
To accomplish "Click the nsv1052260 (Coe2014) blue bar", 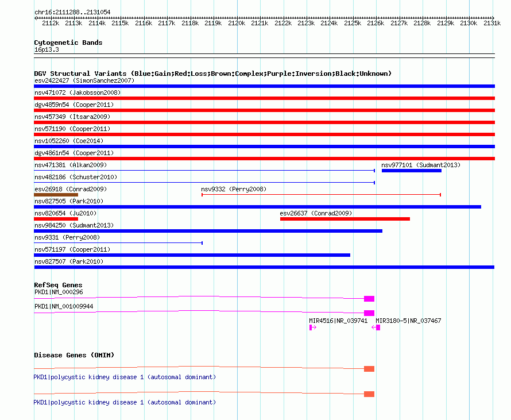I will click(264, 147).
